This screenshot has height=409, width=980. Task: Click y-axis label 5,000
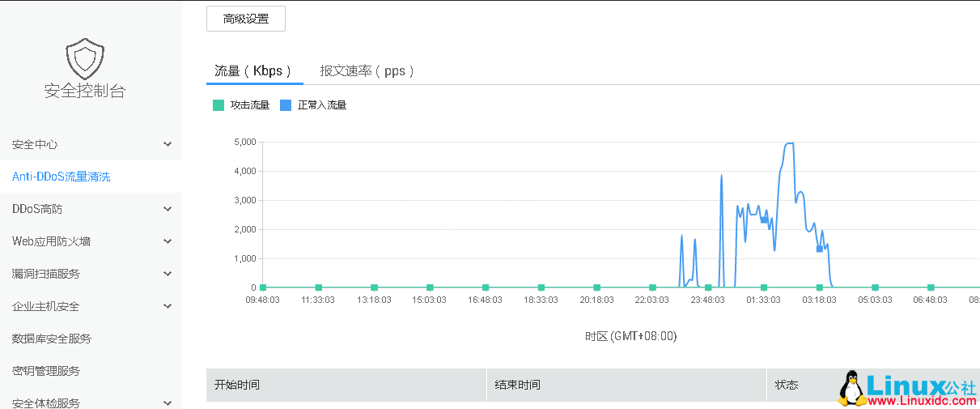pyautogui.click(x=244, y=142)
